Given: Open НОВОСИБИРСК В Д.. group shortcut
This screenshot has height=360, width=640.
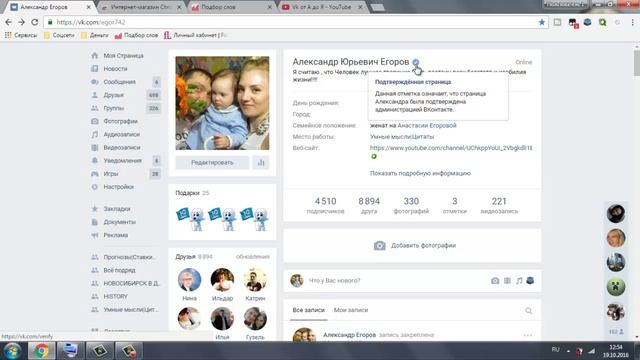Looking at the screenshot, I should pos(131,283).
